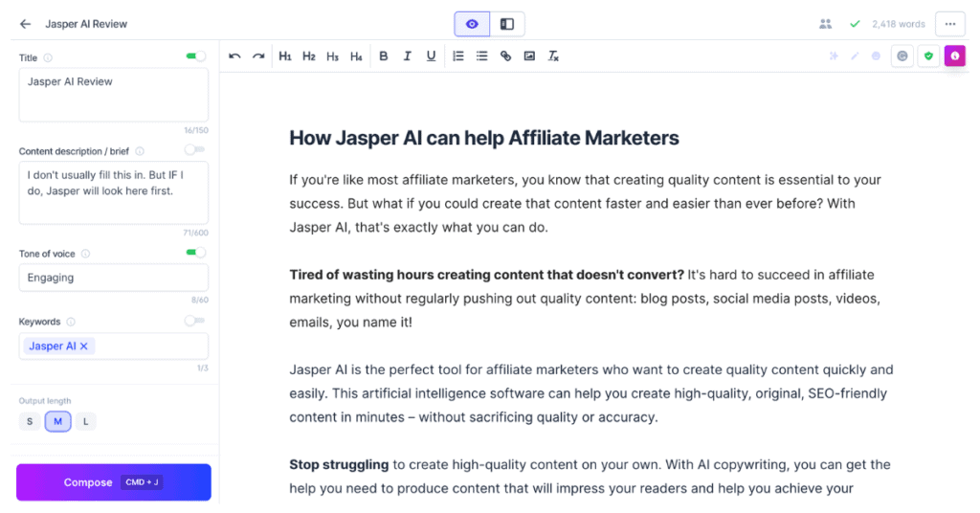This screenshot has width=980, height=513.
Task: Undo the last edit
Action: pyautogui.click(x=234, y=56)
